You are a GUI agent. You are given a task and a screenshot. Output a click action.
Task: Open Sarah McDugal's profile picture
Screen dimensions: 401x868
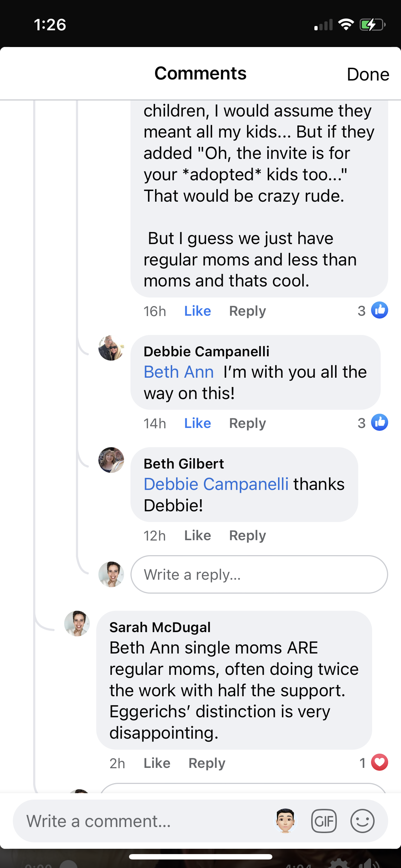[77, 624]
